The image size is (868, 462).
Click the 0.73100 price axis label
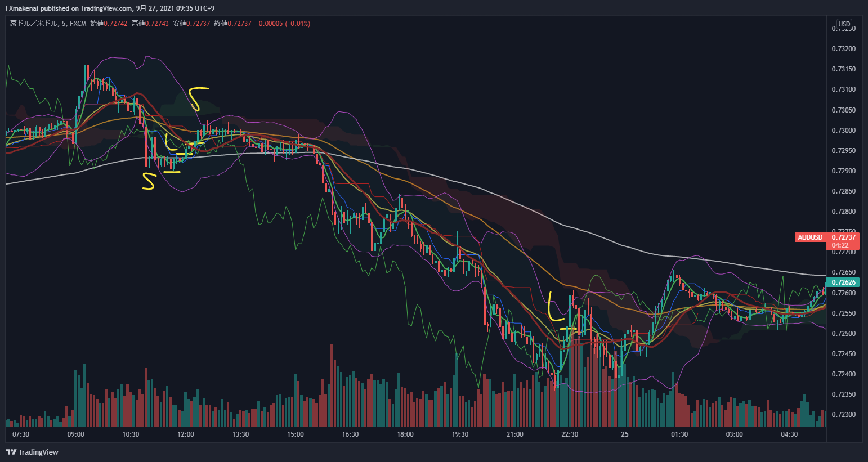[843, 89]
